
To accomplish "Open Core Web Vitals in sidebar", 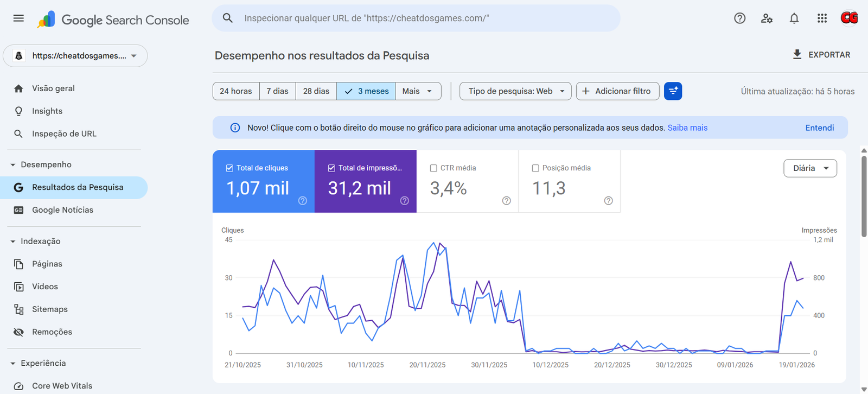I will click(62, 386).
